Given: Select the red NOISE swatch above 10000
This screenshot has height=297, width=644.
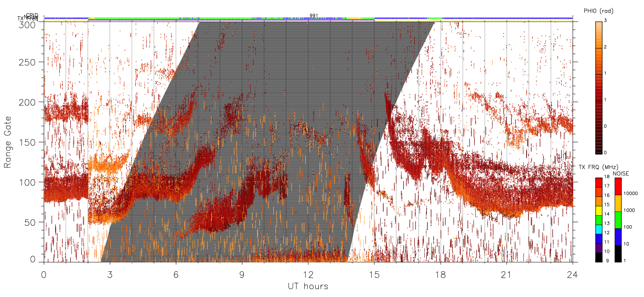Looking at the screenshot, I should 618,186.
